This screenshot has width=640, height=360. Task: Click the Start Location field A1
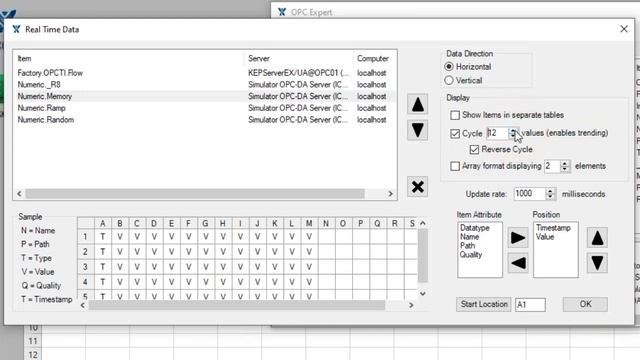click(x=530, y=304)
